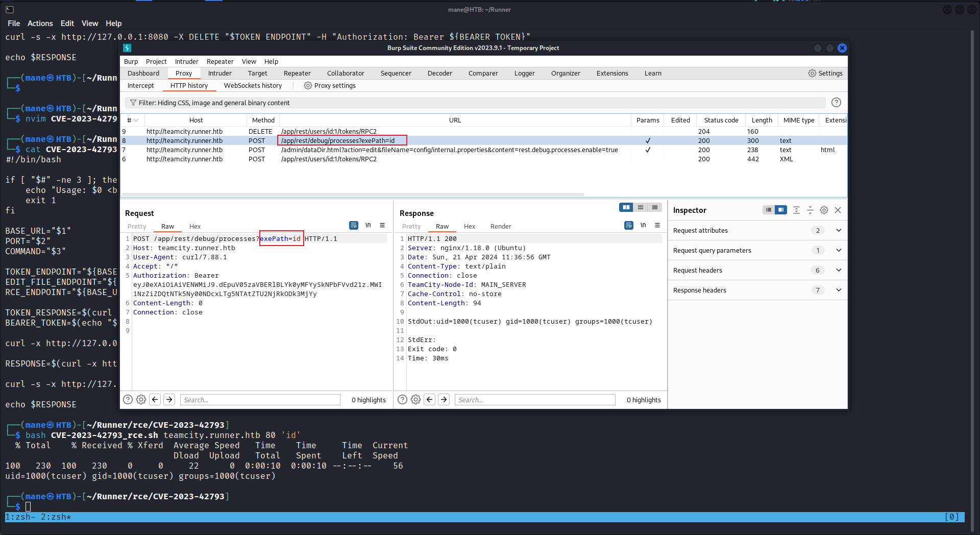Image resolution: width=980 pixels, height=535 pixels.
Task: Open Inspector settings gear
Action: (824, 210)
